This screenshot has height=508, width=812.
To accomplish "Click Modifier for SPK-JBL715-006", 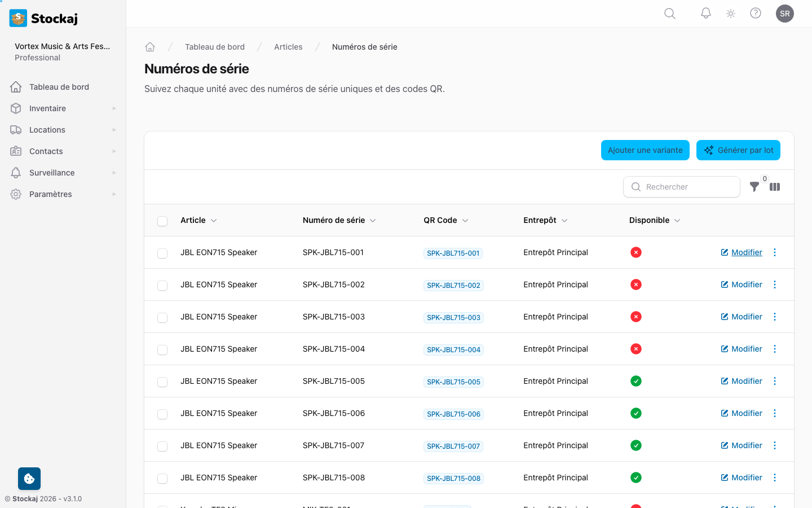I will coord(742,413).
